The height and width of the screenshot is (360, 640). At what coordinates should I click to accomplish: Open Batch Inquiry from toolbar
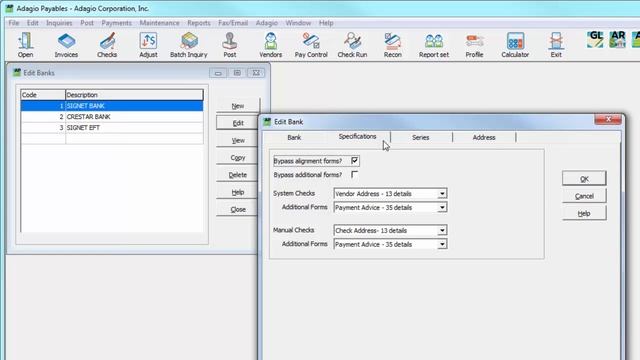pos(189,45)
